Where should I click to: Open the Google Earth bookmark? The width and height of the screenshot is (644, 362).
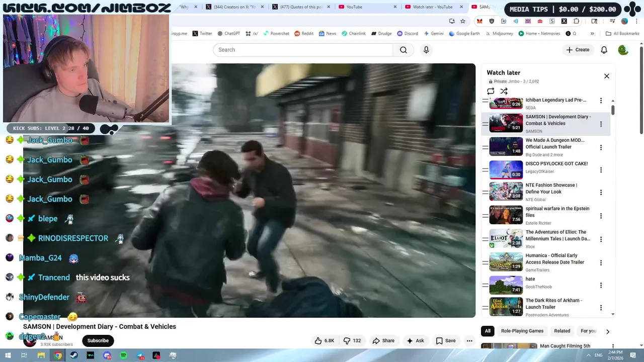tap(464, 34)
